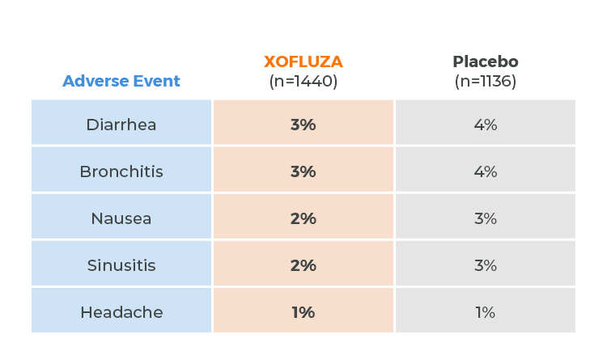
Task: Select the Headache row label
Action: click(121, 312)
